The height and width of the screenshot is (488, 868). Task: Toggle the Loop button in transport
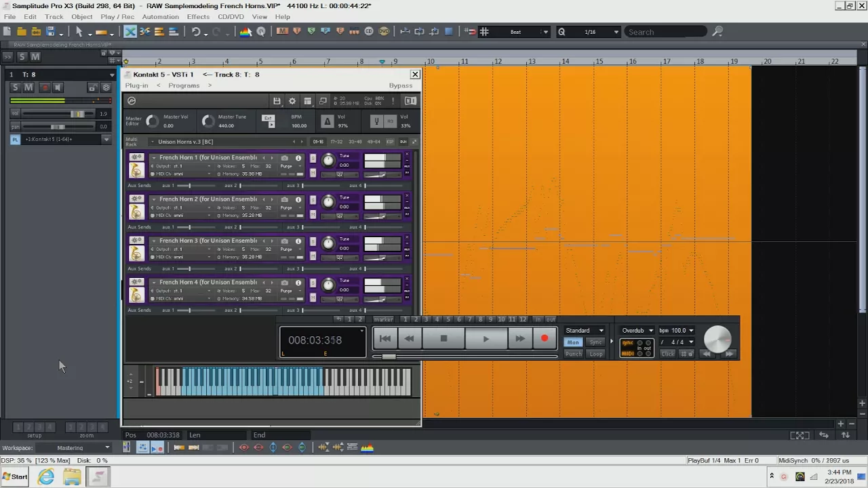(x=595, y=354)
